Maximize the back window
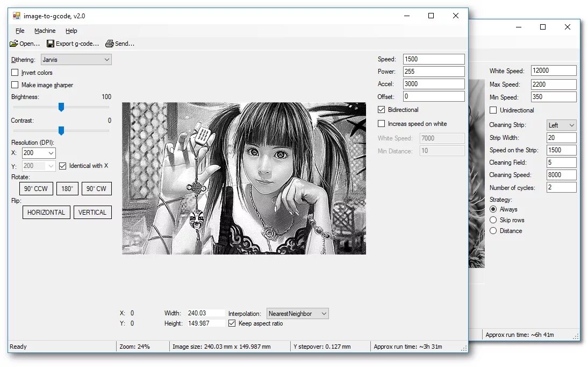This screenshot has height=367, width=588. (x=543, y=27)
